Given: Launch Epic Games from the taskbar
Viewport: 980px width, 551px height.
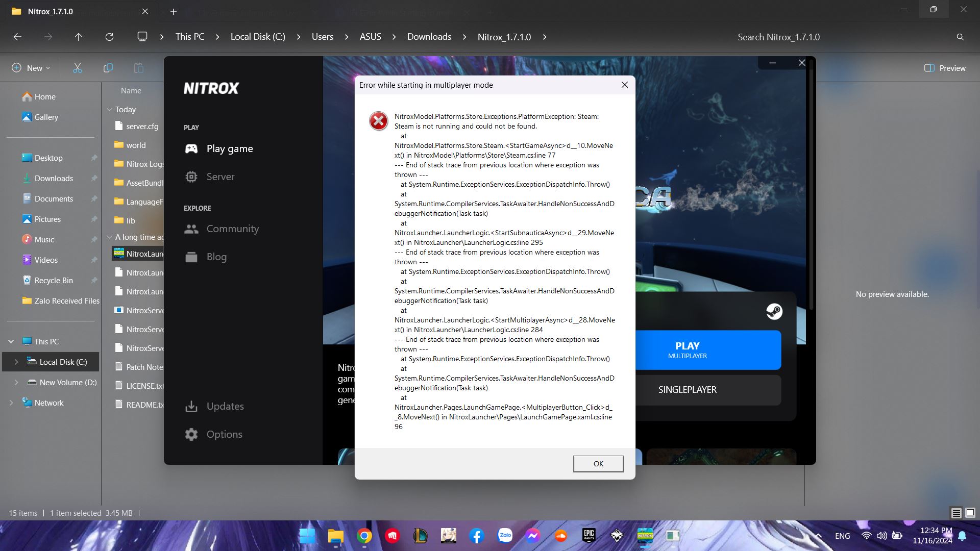Looking at the screenshot, I should [x=589, y=536].
